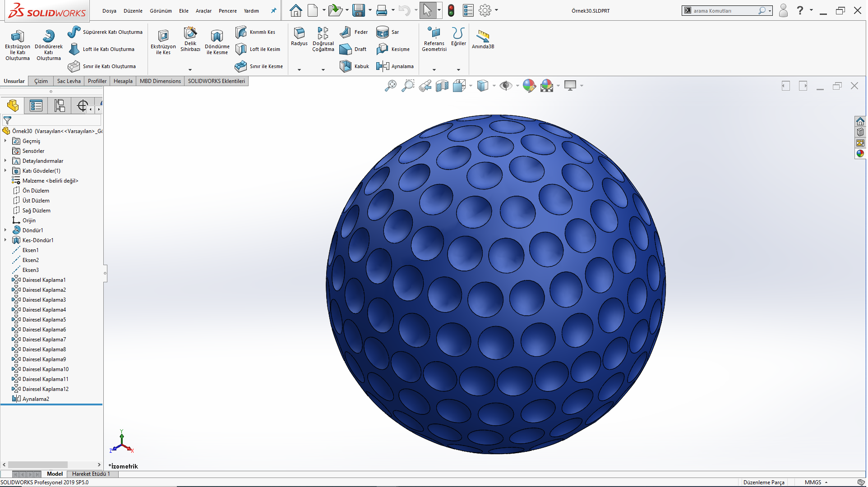
Task: Expand the Geçmiş tree node
Action: point(5,141)
